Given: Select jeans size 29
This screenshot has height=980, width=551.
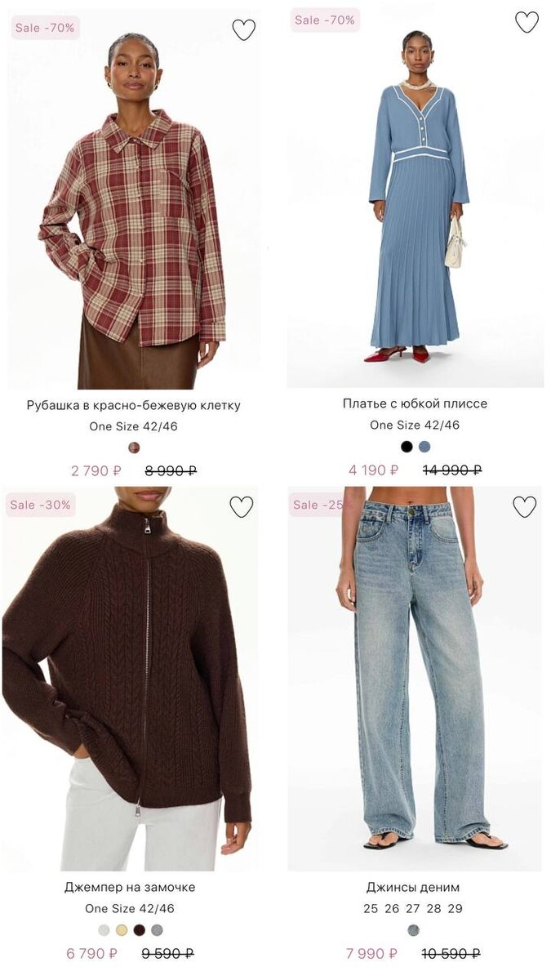Looking at the screenshot, I should [455, 908].
